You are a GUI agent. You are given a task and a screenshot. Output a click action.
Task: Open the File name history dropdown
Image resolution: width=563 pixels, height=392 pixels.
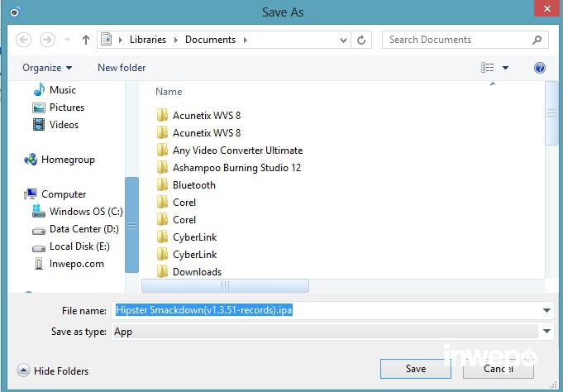tap(546, 311)
